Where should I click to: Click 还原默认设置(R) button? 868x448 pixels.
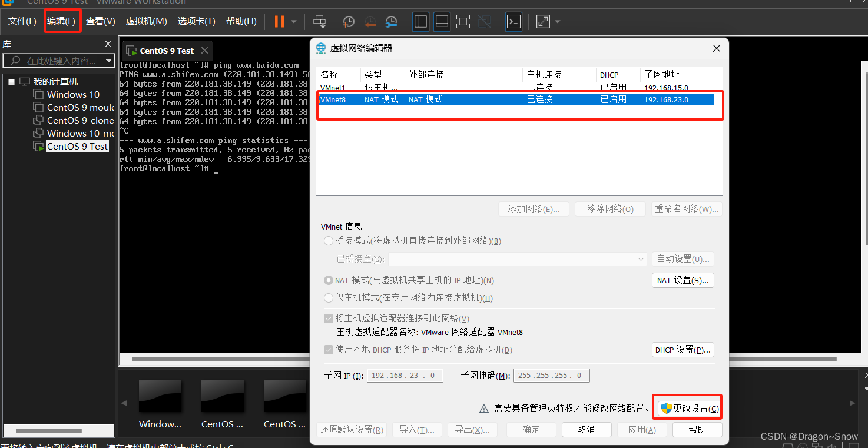point(352,430)
